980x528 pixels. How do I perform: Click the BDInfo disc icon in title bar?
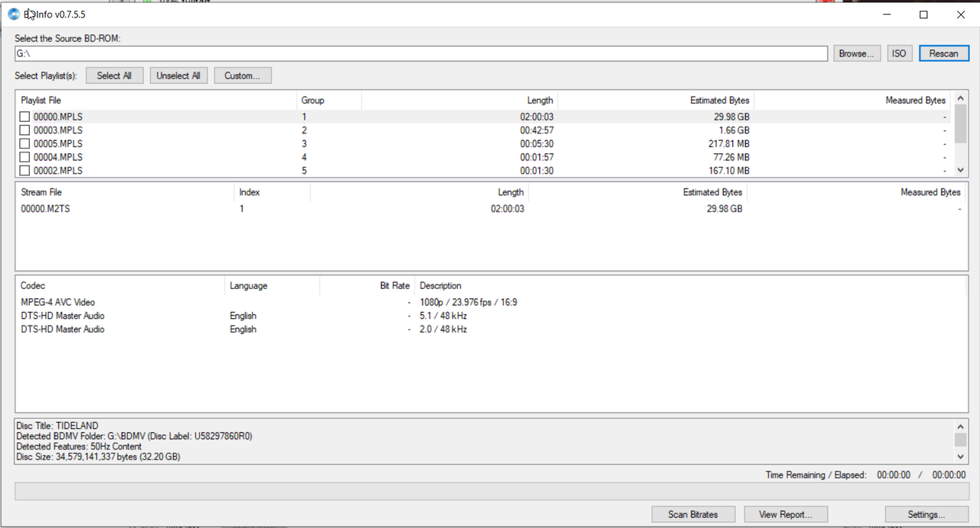14,14
